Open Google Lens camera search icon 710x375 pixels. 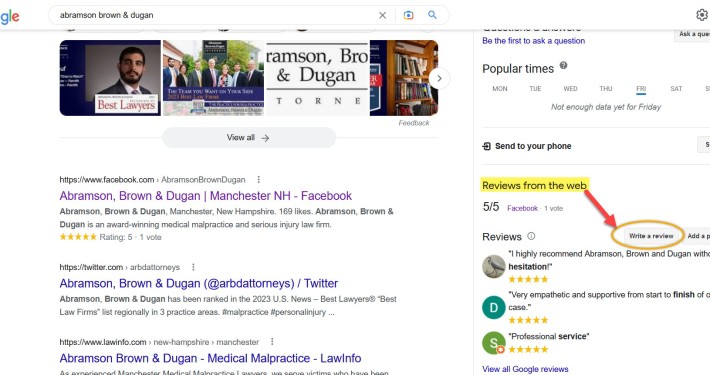[x=408, y=15]
